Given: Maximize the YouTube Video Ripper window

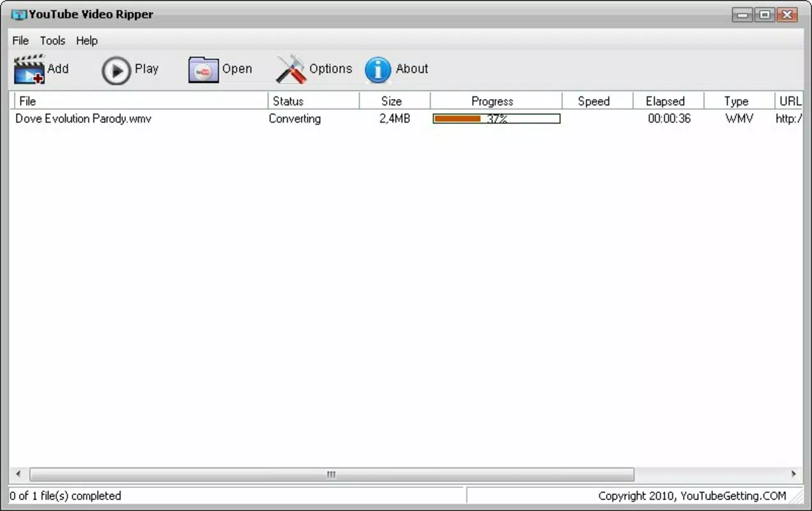Looking at the screenshot, I should pos(765,15).
